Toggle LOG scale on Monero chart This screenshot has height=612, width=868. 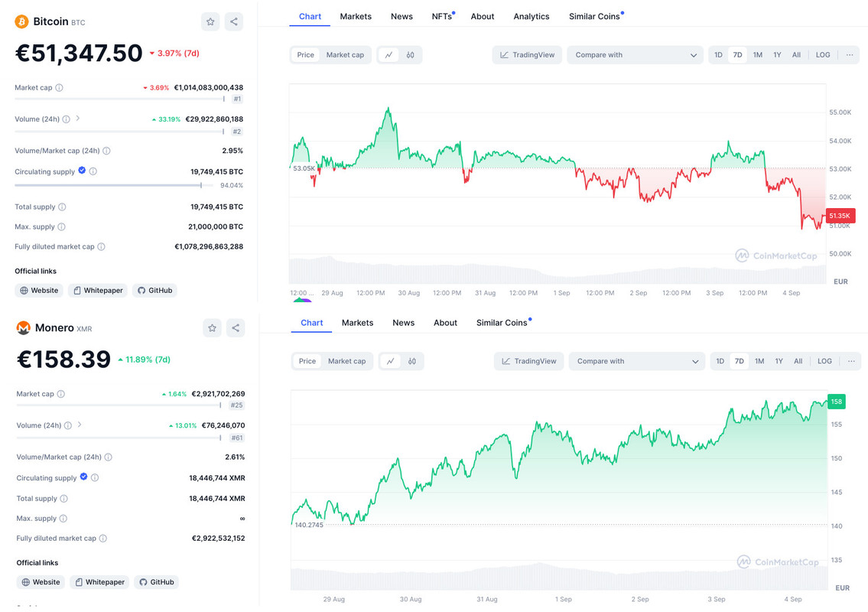click(824, 361)
